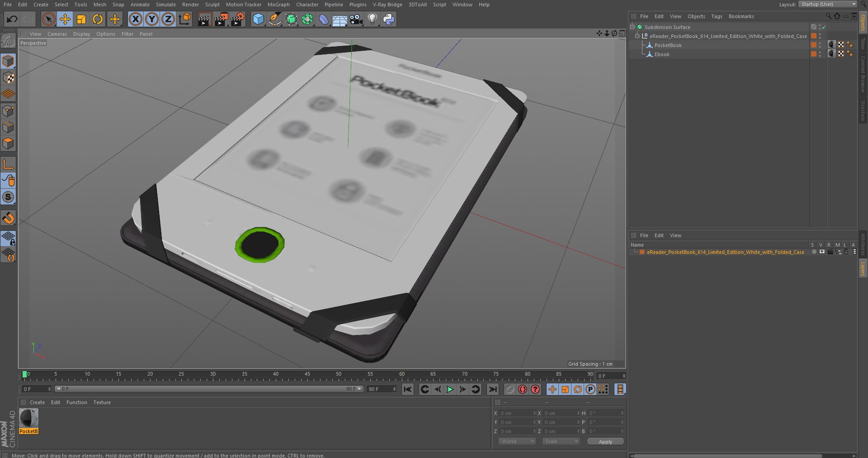Toggle Subdivision Surface enable checkmark
The image size is (868, 458).
824,27
